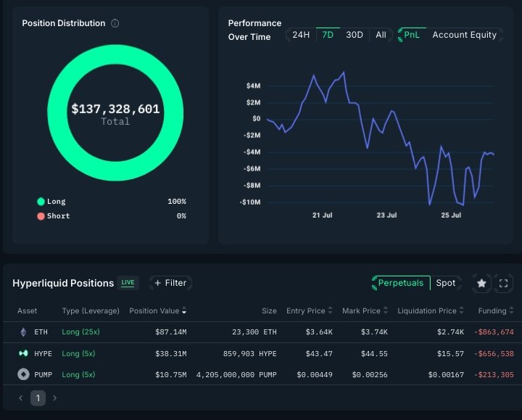Viewport: 522px width, 420px height.
Task: Click the Asset column header
Action: [x=28, y=311]
